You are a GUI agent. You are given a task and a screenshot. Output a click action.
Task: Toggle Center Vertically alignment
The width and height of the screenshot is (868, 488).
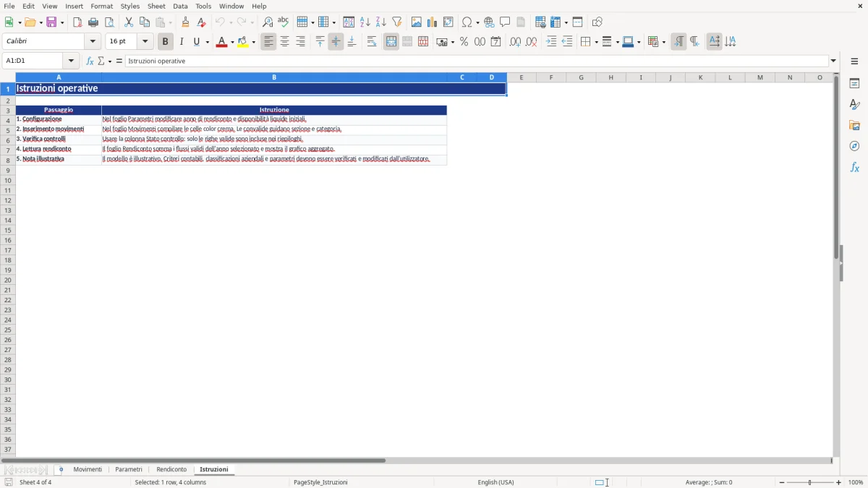(x=336, y=42)
